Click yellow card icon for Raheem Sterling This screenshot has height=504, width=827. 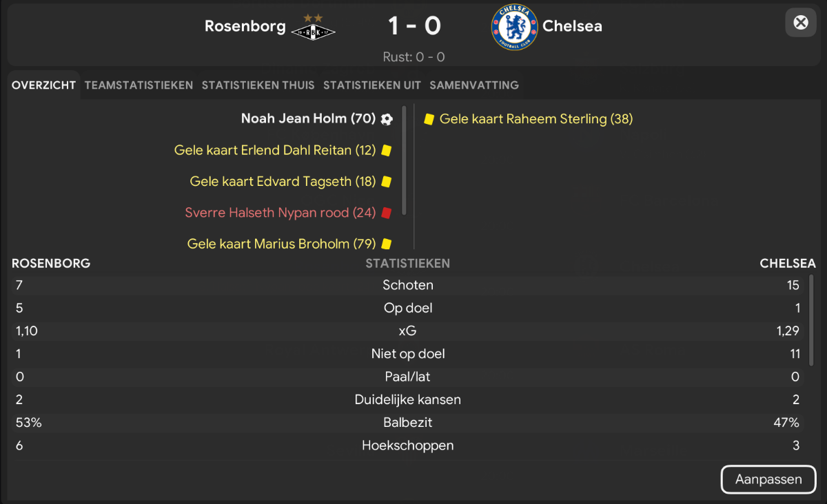pyautogui.click(x=429, y=119)
